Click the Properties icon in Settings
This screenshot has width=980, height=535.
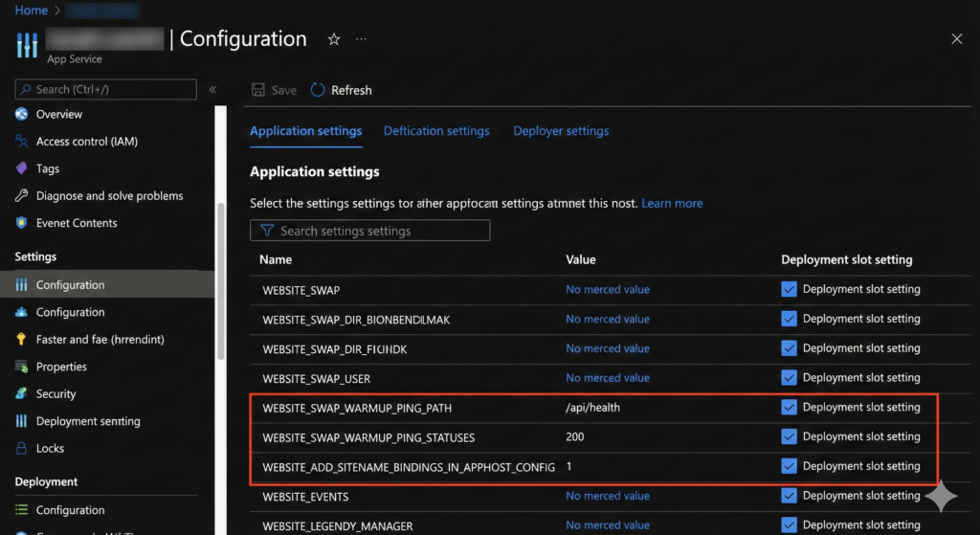click(x=21, y=367)
